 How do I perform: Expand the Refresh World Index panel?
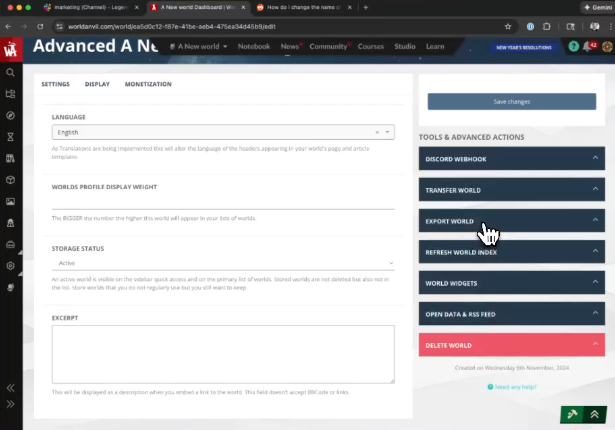pyautogui.click(x=511, y=251)
